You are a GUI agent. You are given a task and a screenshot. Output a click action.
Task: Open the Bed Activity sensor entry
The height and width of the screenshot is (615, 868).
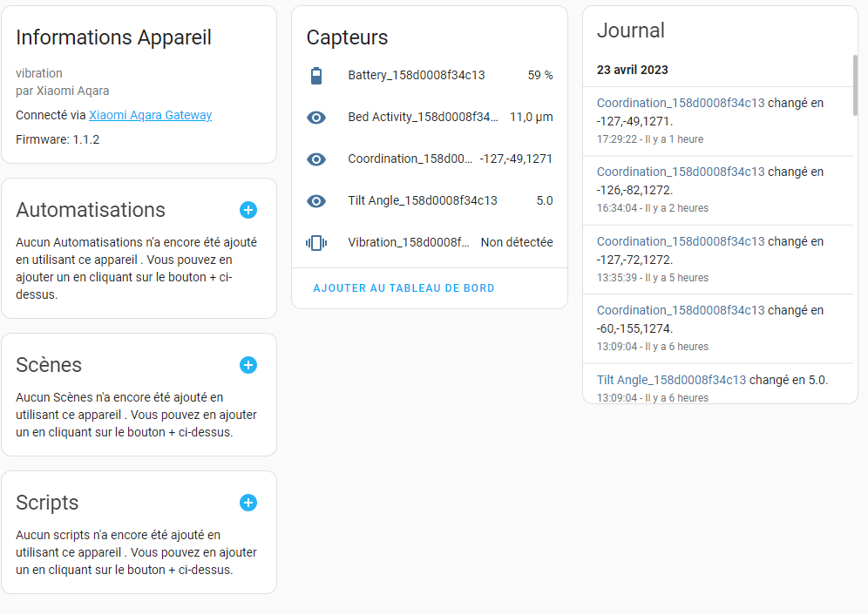point(430,118)
